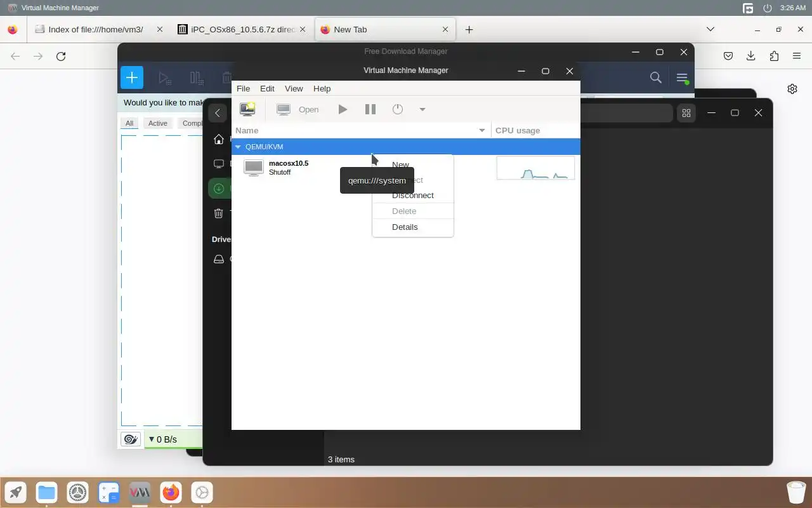Open Free Download Manager hamburger menu
812x508 pixels.
click(682, 77)
